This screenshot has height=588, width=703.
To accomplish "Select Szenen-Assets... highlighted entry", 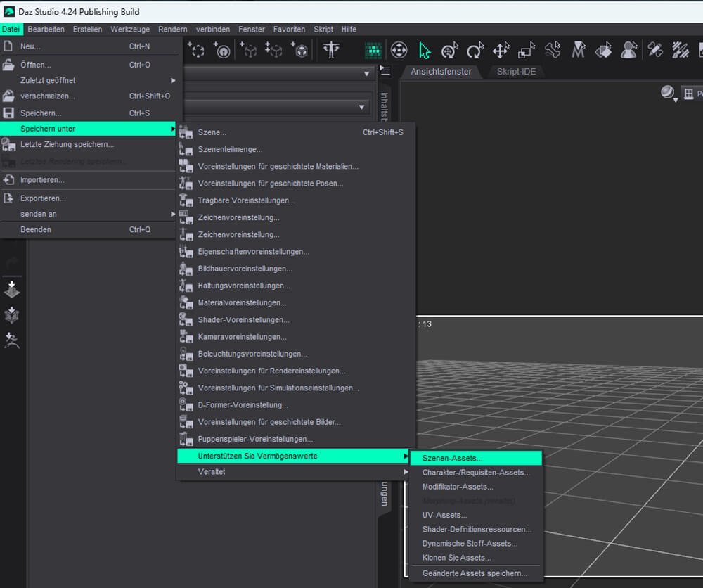I will click(x=476, y=458).
